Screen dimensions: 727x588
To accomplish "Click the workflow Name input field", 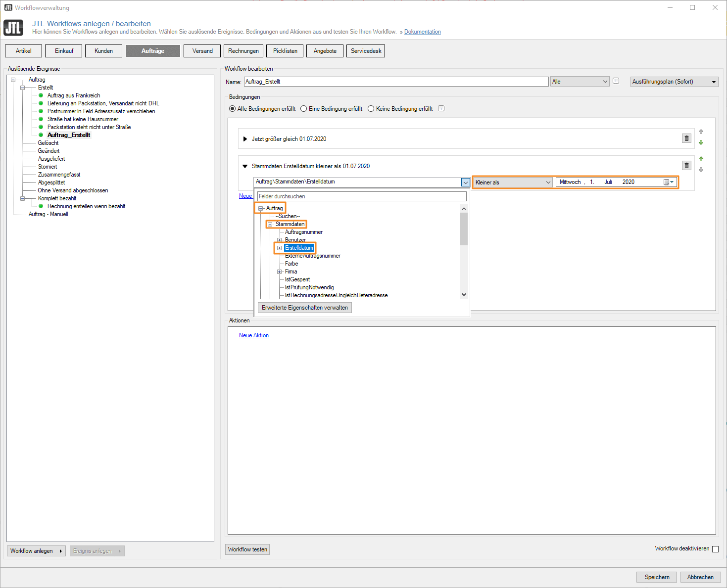I will pos(396,82).
